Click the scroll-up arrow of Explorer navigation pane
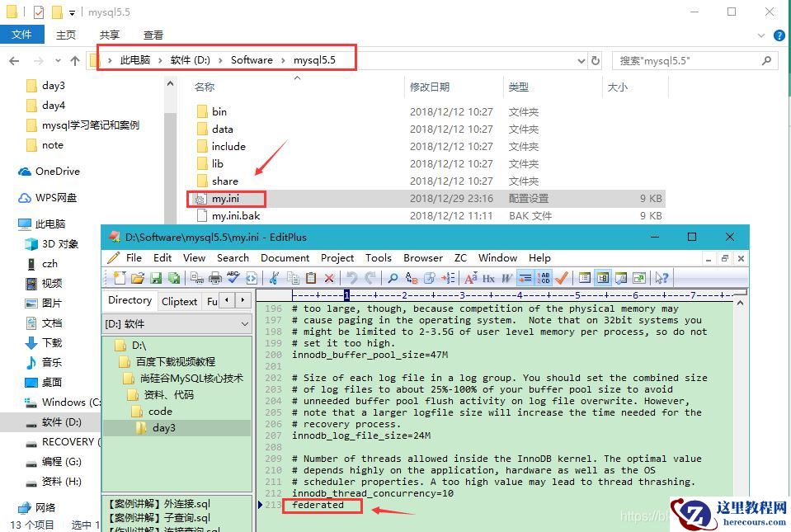This screenshot has height=532, width=791. pyautogui.click(x=170, y=83)
